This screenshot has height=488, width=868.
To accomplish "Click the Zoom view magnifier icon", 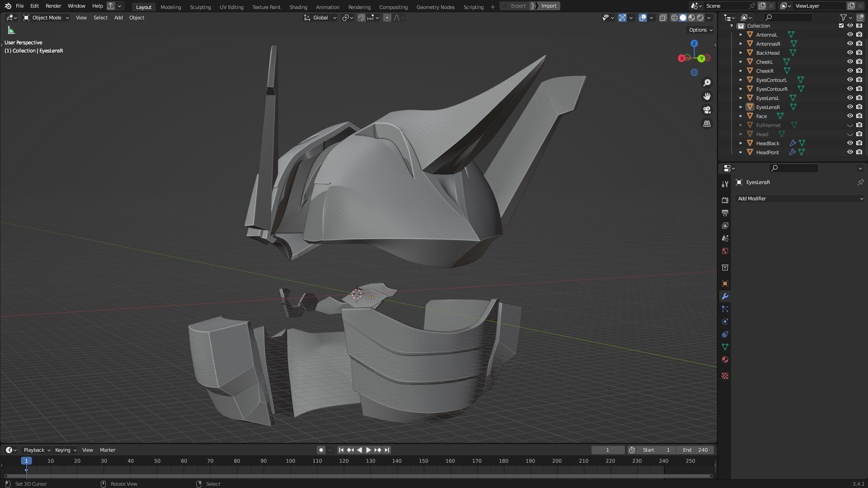I will [707, 83].
